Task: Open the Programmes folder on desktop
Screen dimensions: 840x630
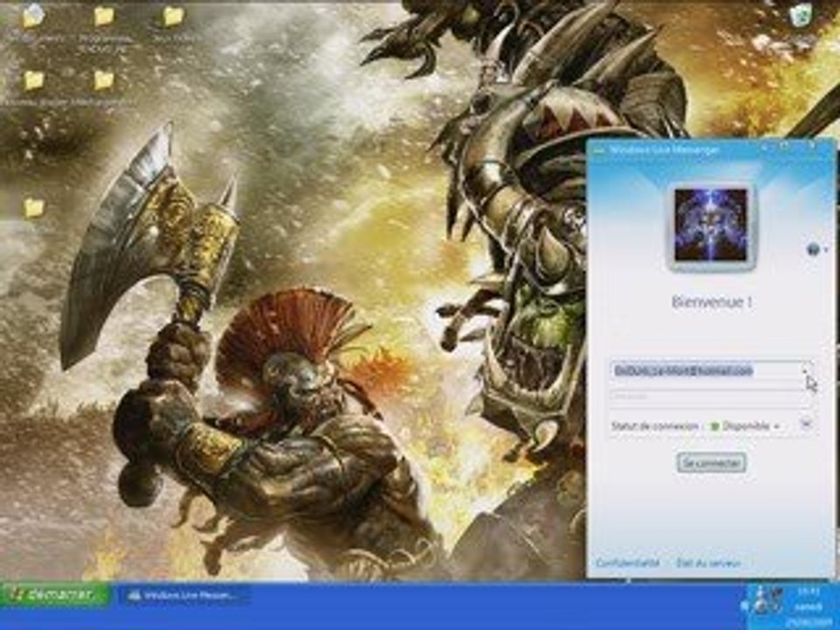Action: click(x=103, y=17)
